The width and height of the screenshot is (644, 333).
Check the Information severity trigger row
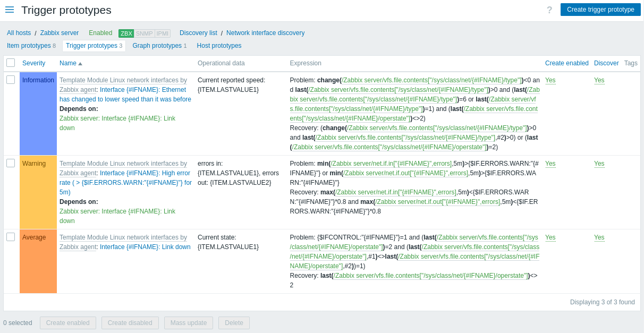(x=11, y=80)
